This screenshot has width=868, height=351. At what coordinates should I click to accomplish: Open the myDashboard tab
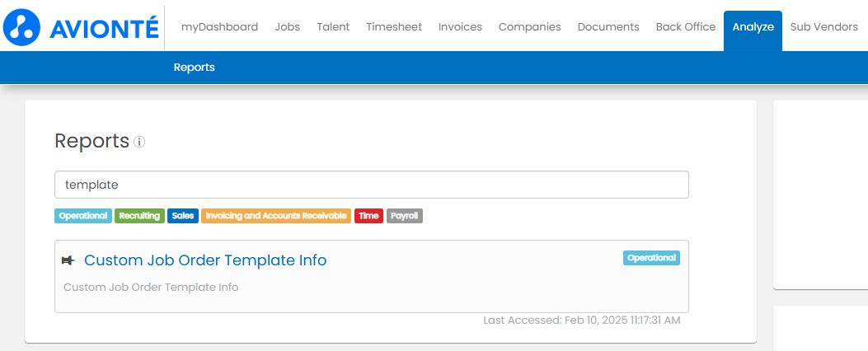(x=220, y=26)
